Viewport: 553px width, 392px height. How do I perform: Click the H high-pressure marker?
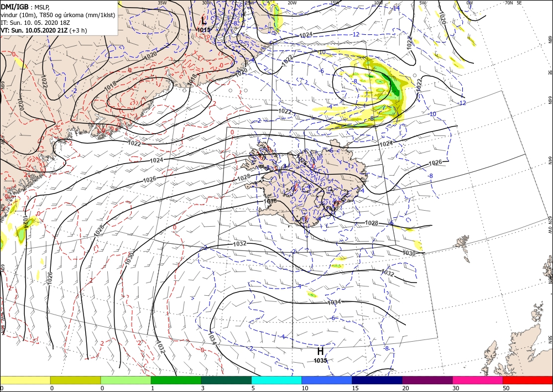pos(320,351)
